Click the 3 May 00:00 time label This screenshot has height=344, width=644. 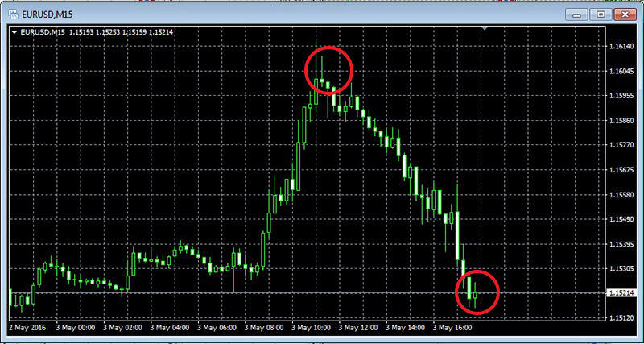coord(75,328)
